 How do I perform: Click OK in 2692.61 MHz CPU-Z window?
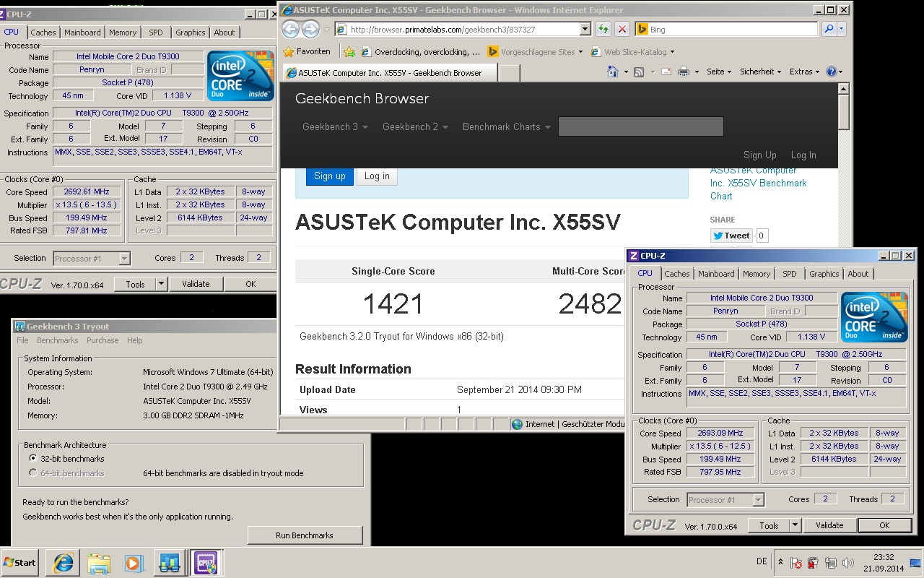(x=250, y=284)
